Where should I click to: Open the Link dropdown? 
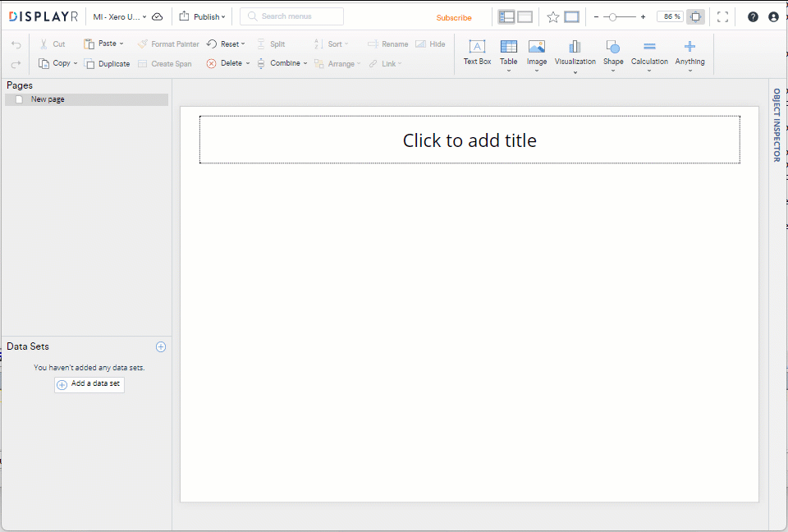point(386,64)
